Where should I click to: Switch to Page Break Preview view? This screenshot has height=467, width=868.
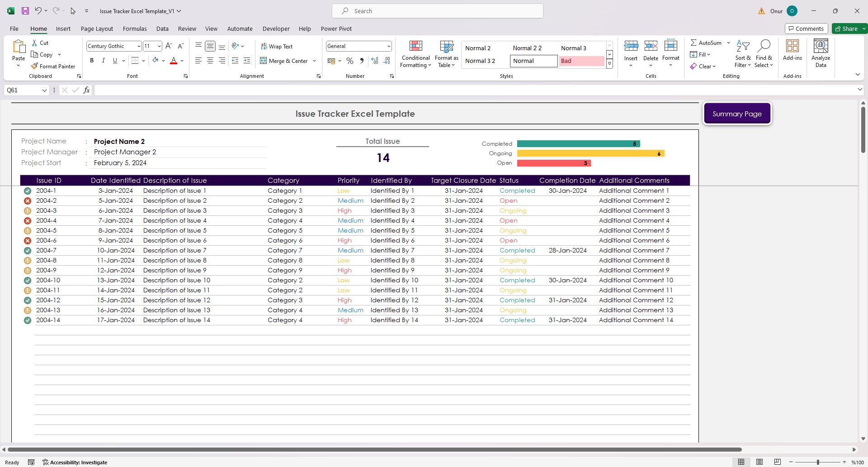[x=778, y=462]
